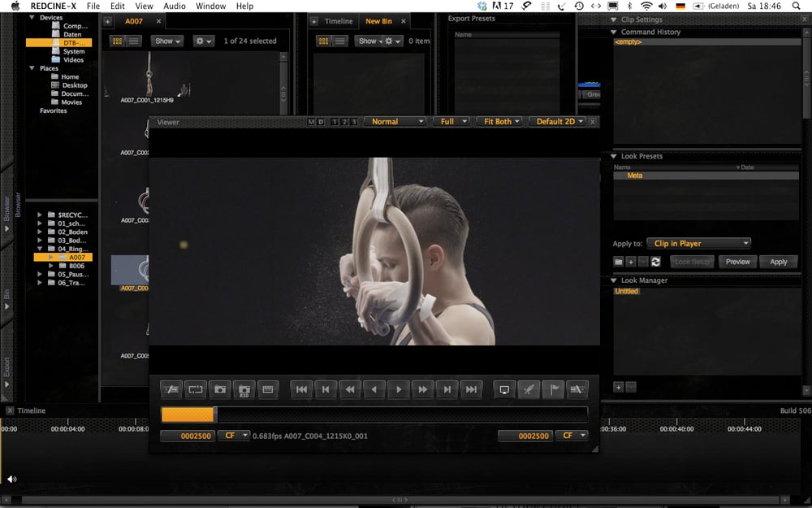Click the Apply button for look presets
The image size is (812, 508).
[x=778, y=262]
